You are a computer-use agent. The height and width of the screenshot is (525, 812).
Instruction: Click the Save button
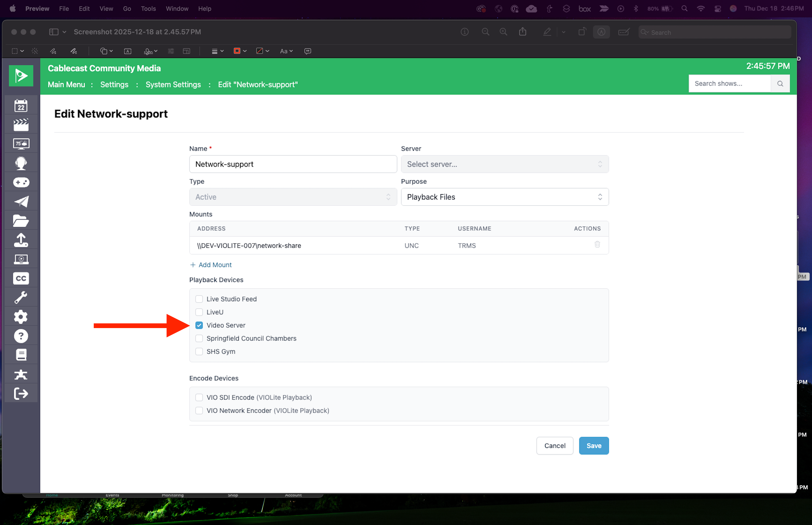[x=593, y=446]
